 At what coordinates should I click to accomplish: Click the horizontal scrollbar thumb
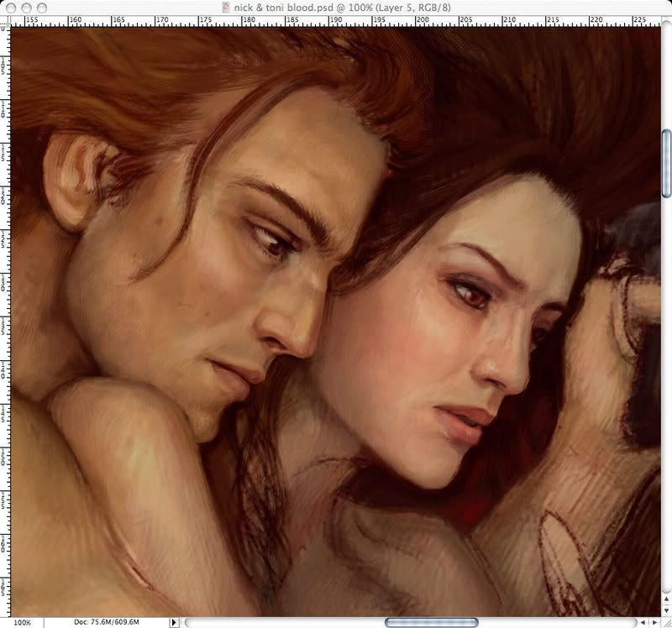[x=431, y=622]
